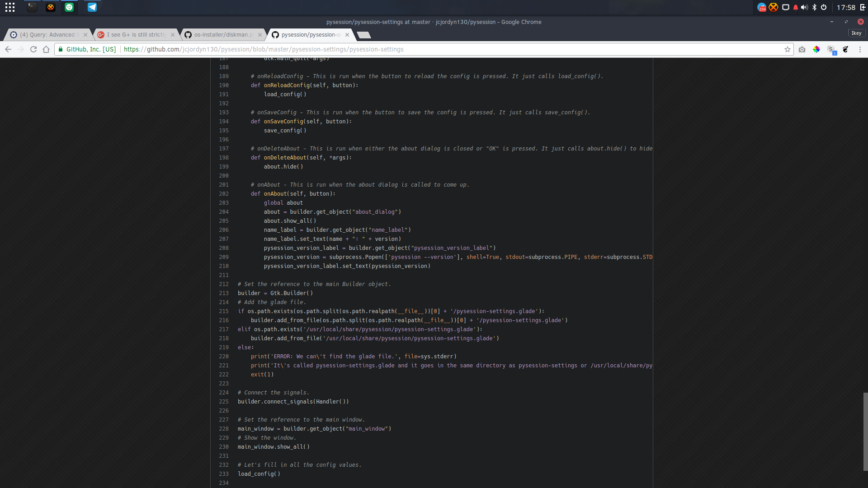Open the Bluetooth tray menu

(814, 7)
